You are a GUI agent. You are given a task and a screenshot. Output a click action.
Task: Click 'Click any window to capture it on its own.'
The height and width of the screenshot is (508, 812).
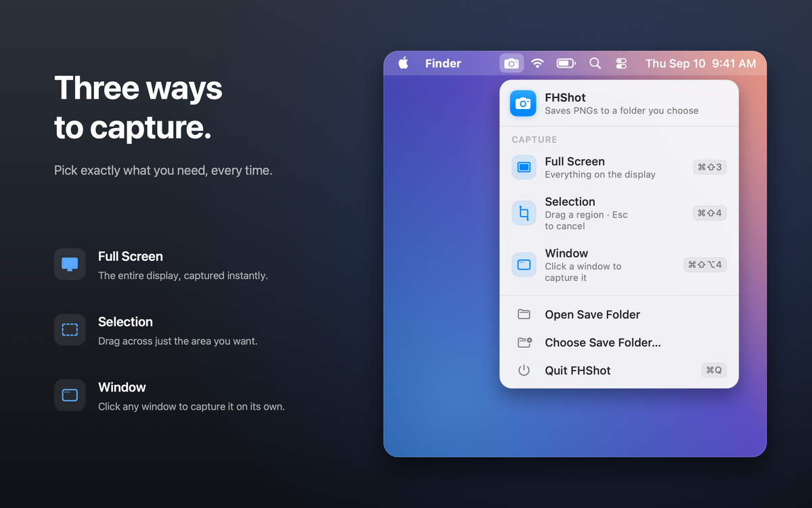pos(191,406)
